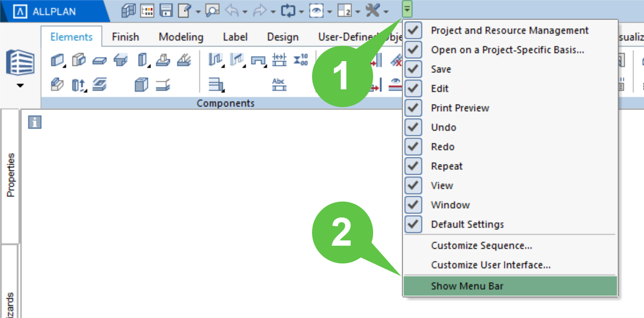Click the Default Settings tools icon

coord(373,11)
